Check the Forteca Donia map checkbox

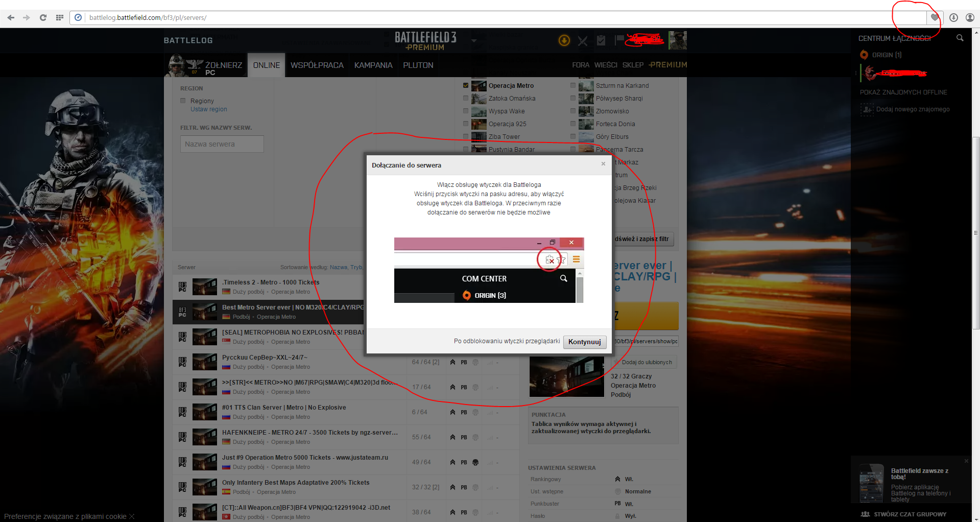[x=573, y=124]
